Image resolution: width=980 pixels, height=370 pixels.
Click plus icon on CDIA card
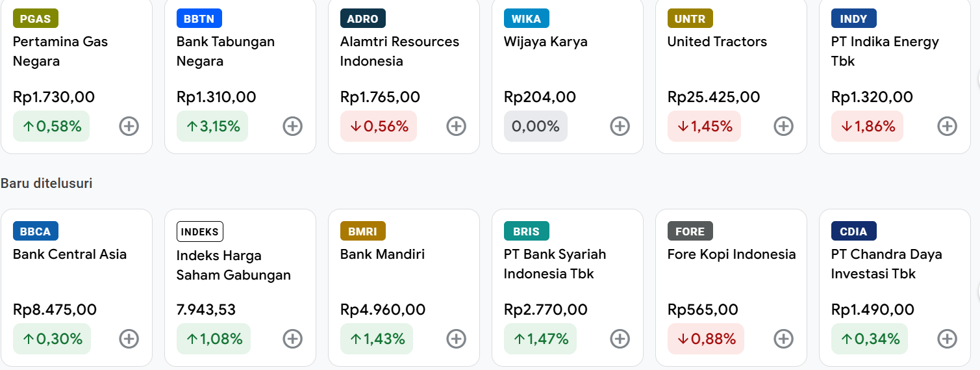pyautogui.click(x=947, y=339)
